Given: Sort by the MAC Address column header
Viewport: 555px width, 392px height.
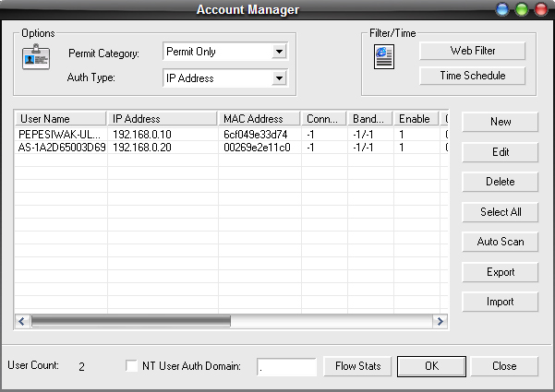Looking at the screenshot, I should [259, 119].
